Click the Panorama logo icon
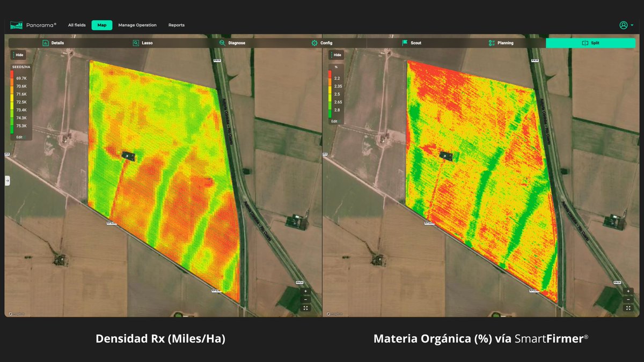Viewport: 644px width, 362px height. point(17,25)
